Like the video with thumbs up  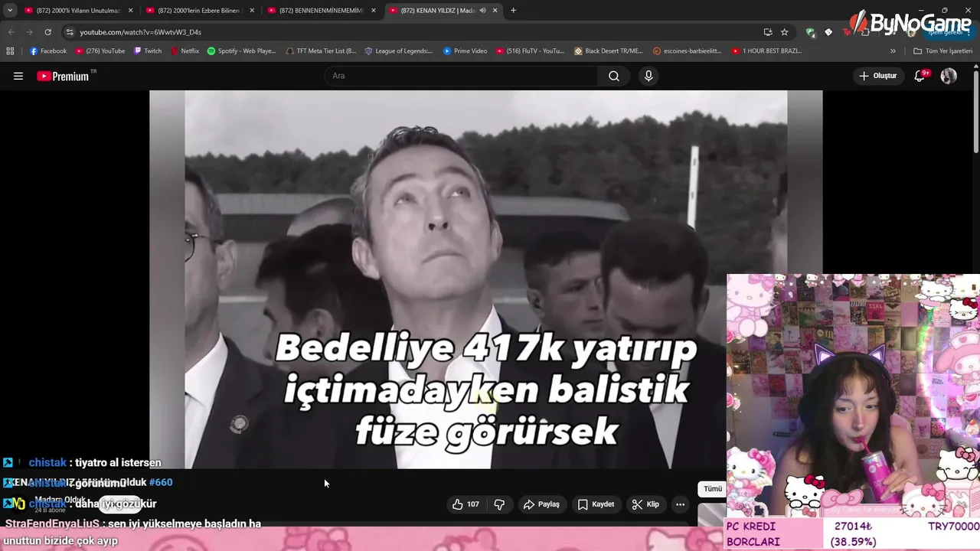(465, 504)
